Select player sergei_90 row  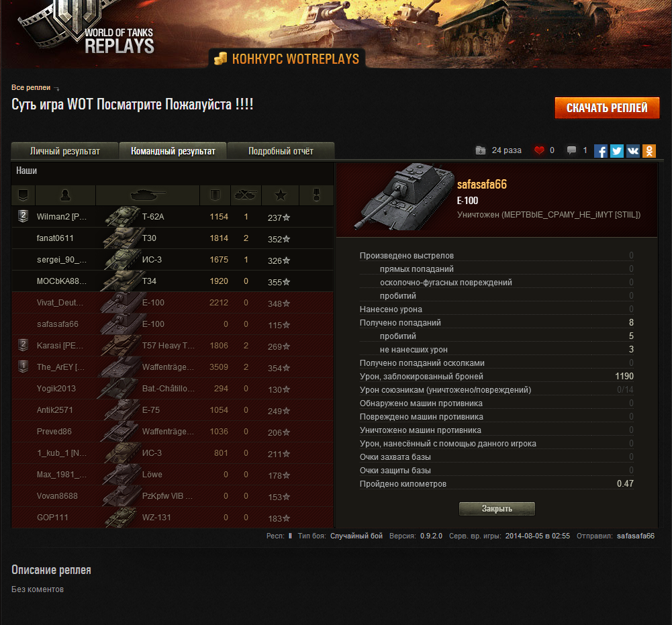[173, 260]
